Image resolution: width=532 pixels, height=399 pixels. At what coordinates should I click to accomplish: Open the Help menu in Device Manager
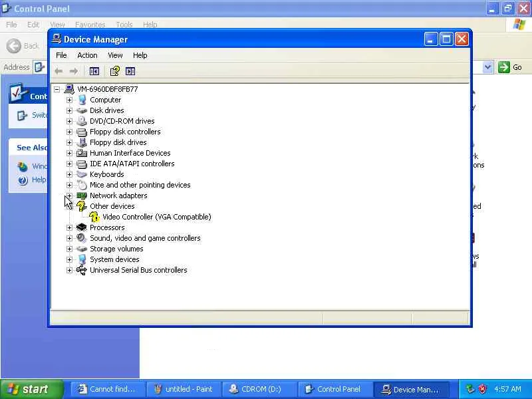[140, 55]
